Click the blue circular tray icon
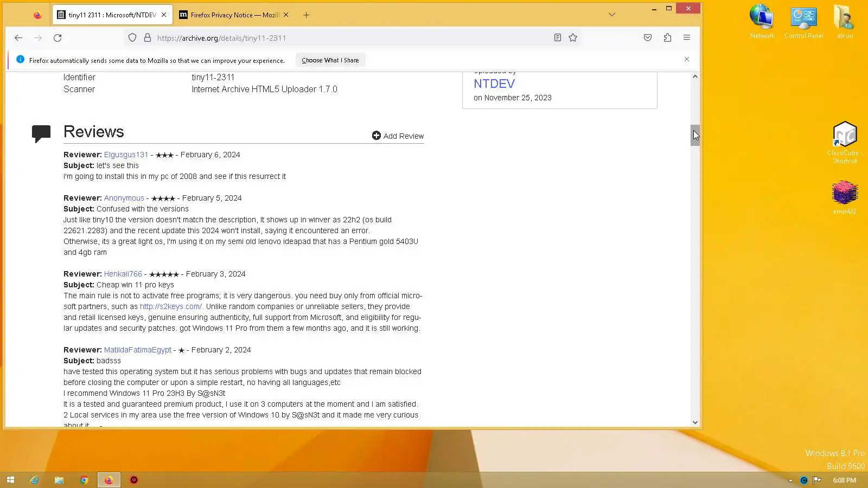Image resolution: width=868 pixels, height=488 pixels. pyautogui.click(x=804, y=480)
